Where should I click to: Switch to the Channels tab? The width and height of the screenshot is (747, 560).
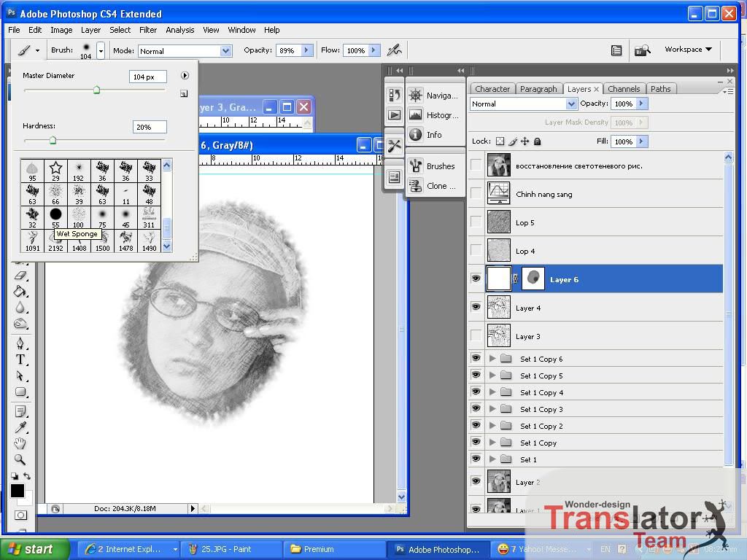pyautogui.click(x=624, y=89)
